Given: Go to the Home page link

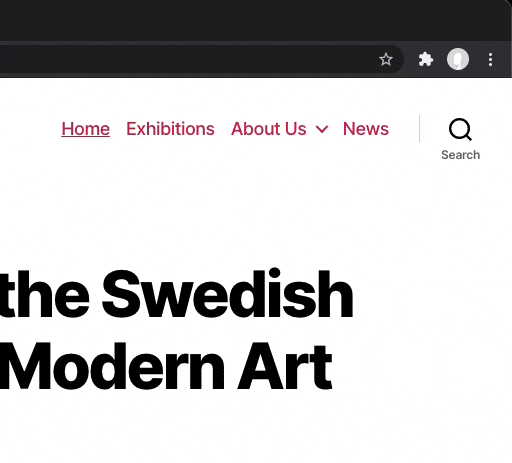Looking at the screenshot, I should point(86,129).
